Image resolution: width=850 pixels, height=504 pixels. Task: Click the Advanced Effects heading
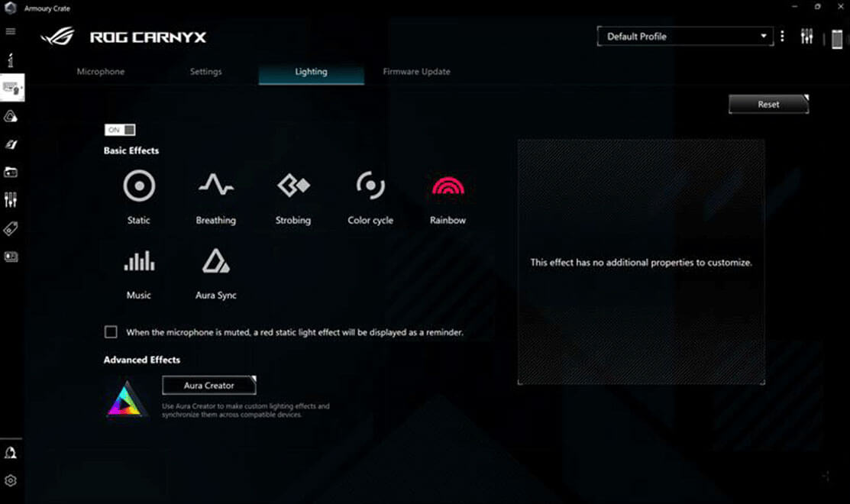coord(142,360)
